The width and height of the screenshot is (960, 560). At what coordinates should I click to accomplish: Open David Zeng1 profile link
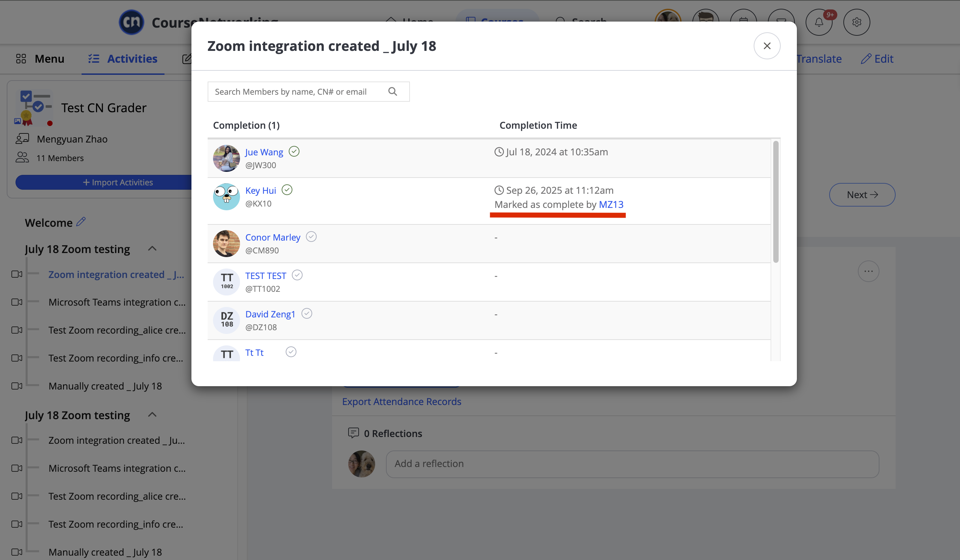click(x=270, y=314)
